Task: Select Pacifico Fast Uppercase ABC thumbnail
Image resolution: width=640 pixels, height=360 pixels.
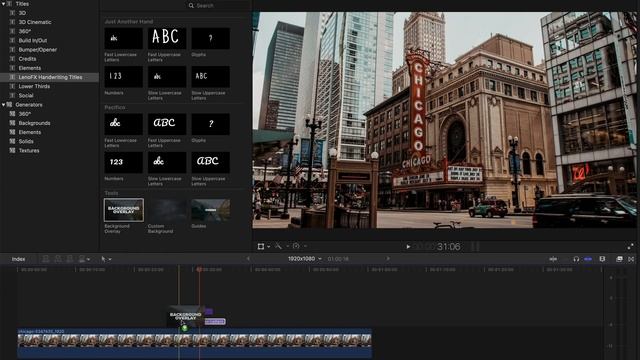Action: click(x=167, y=124)
